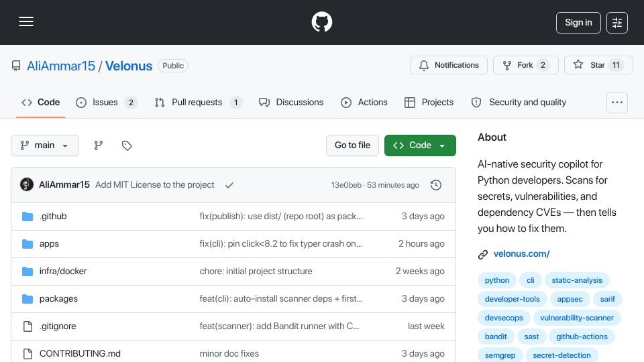The image size is (644, 362).
Task: Open the .gitignore file
Action: click(x=58, y=326)
